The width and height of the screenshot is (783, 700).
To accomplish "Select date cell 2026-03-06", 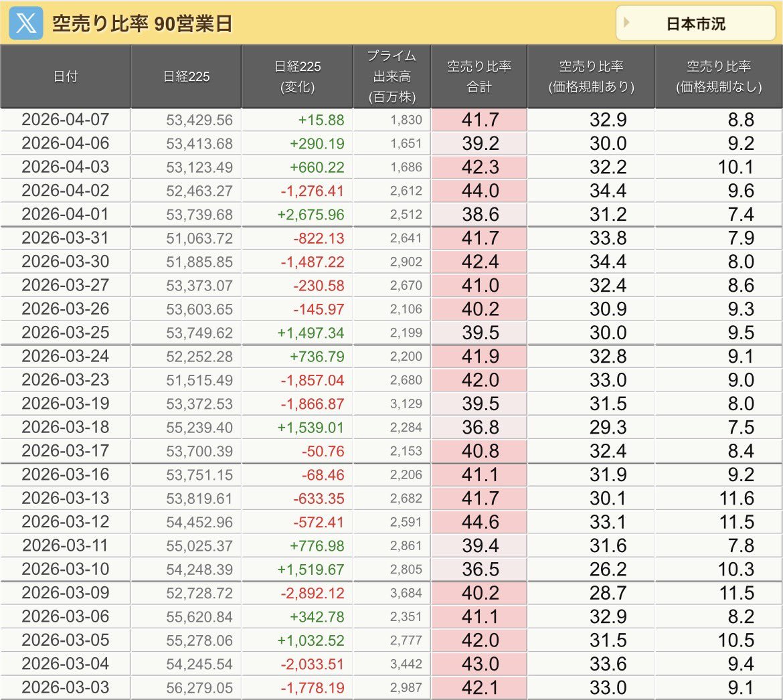I will (x=66, y=616).
